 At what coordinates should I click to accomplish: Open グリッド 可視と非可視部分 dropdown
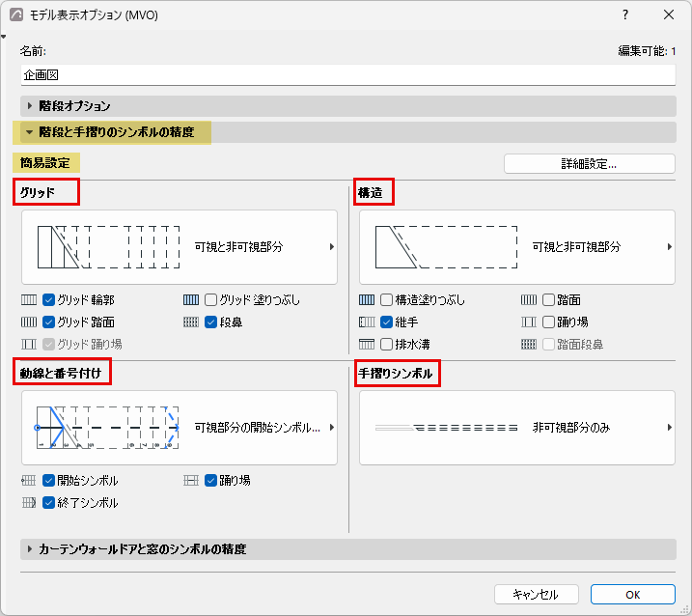[x=180, y=247]
